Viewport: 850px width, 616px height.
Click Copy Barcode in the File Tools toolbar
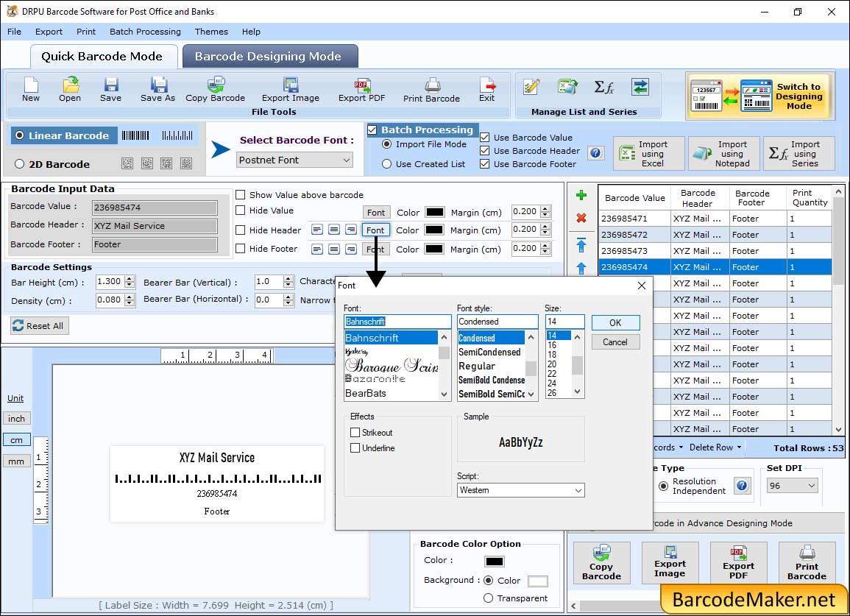pos(215,89)
